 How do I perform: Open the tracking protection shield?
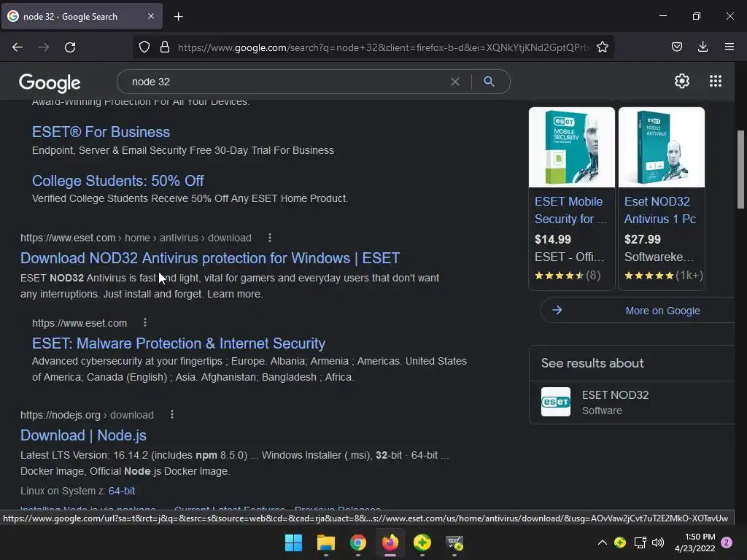[144, 47]
